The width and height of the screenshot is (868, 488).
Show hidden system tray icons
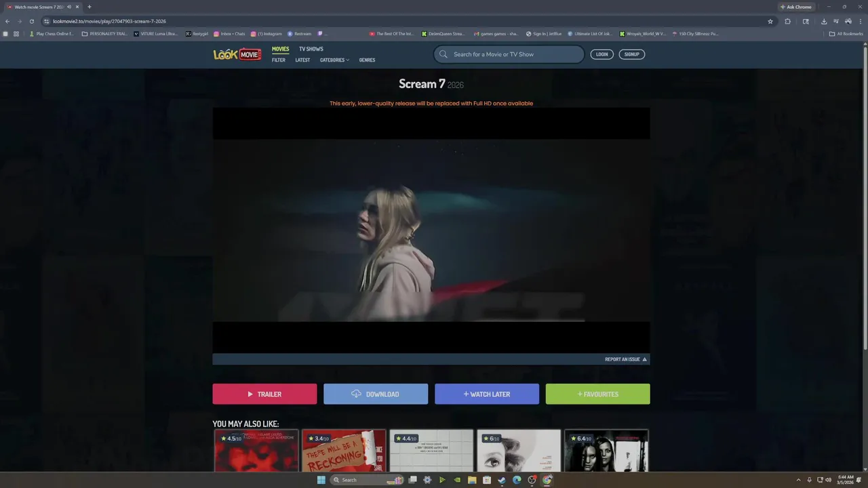pyautogui.click(x=798, y=480)
